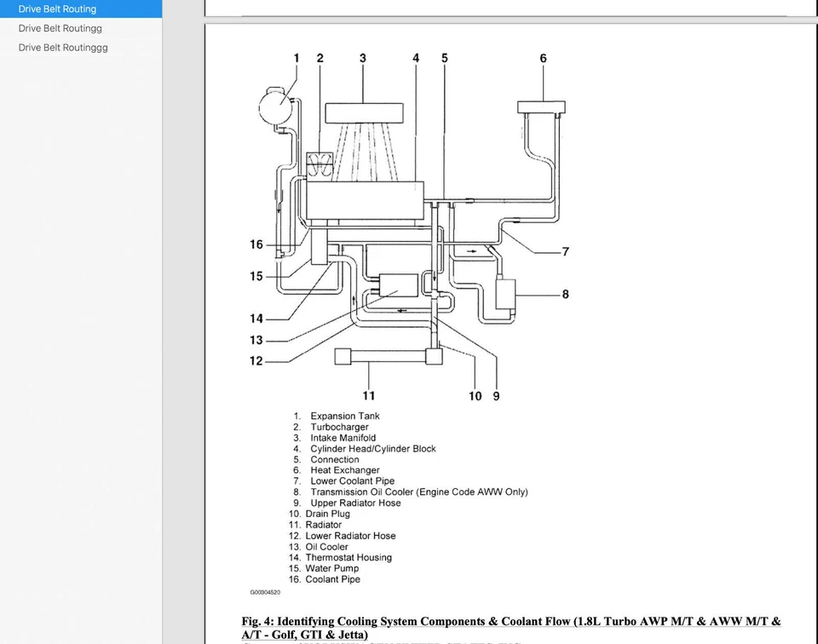Select callout 1 for the Expansion Tank

[x=296, y=58]
